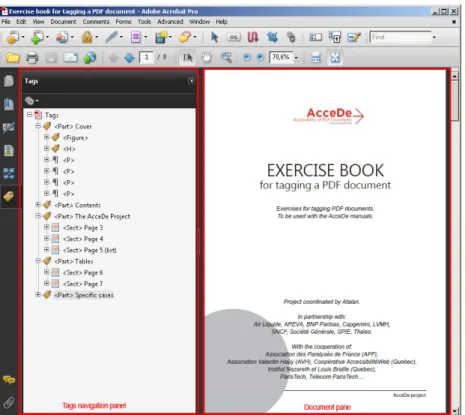The image size is (465, 415).
Task: Click the Multimedia toolbar icon
Action: click(161, 37)
